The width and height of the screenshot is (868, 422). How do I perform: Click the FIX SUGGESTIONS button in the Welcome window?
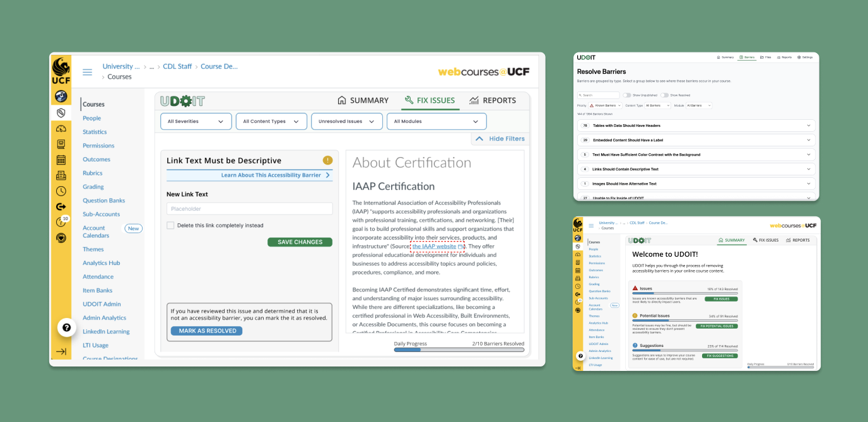720,356
